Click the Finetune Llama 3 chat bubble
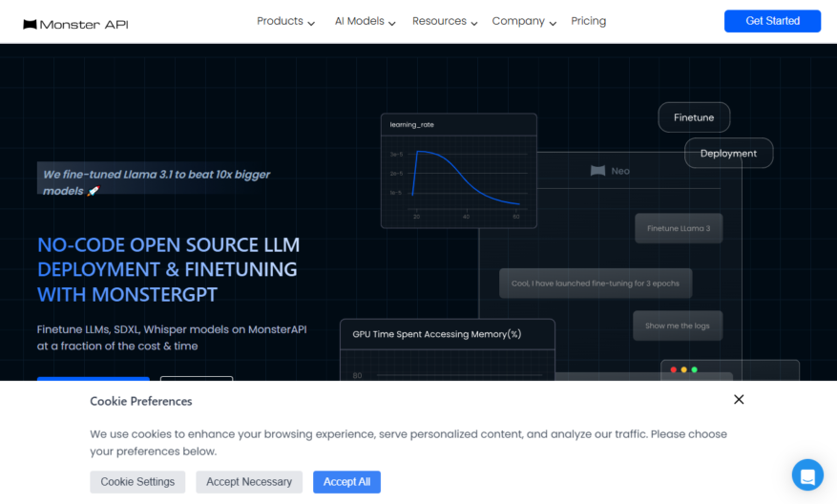Viewport: 837px width, 504px height. (x=679, y=228)
